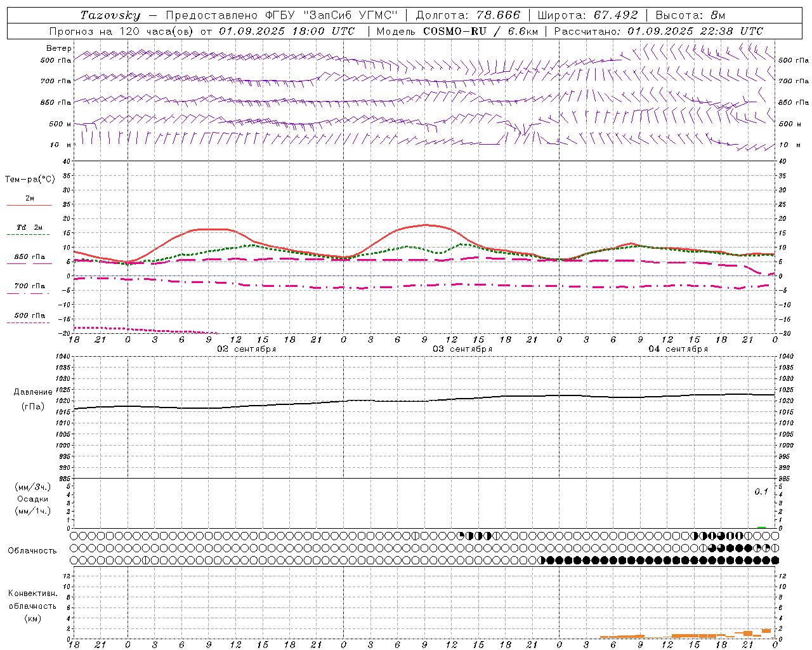Image resolution: width=812 pixels, height=650 pixels.
Task: Click the "04 сентября" date label
Action: click(678, 349)
